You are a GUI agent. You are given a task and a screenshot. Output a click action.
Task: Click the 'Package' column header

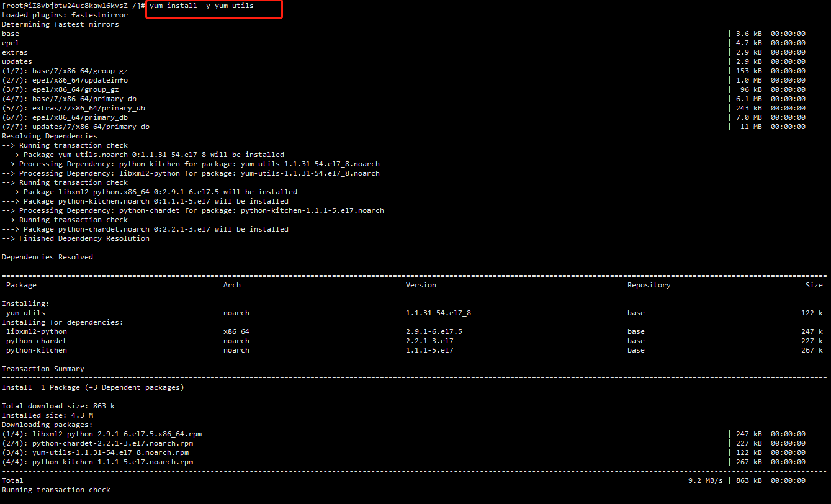21,285
